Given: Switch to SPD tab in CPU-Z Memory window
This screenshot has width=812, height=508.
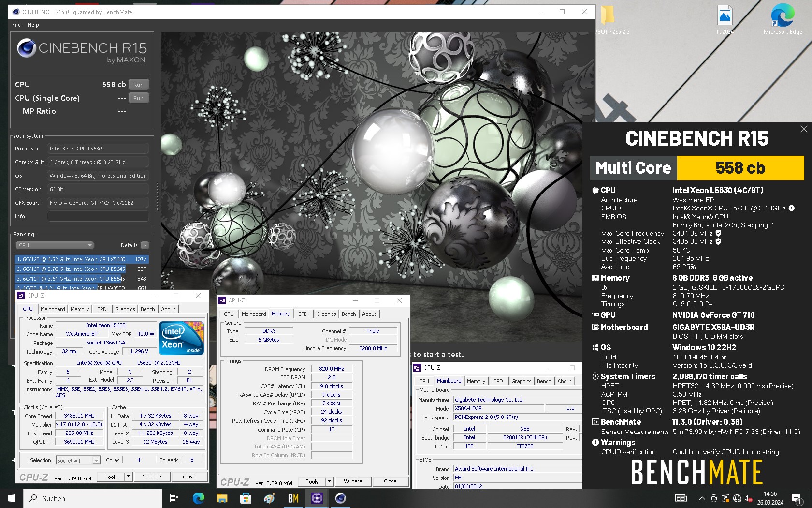Looking at the screenshot, I should tap(303, 314).
